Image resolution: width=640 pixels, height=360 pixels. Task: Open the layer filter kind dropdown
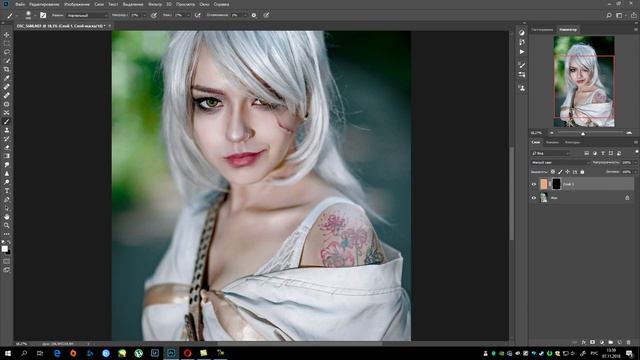pyautogui.click(x=550, y=153)
